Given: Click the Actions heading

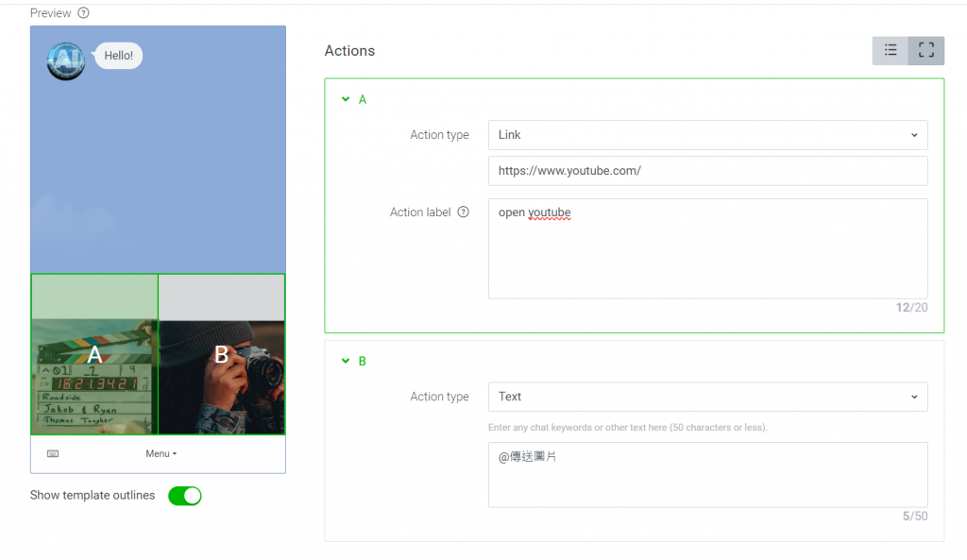Looking at the screenshot, I should (x=349, y=51).
